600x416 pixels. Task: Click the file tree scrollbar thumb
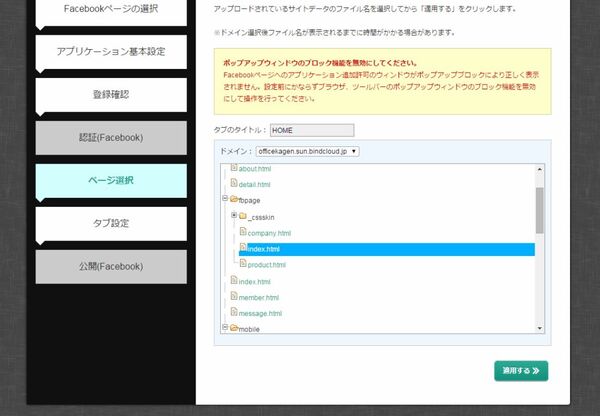[540, 210]
